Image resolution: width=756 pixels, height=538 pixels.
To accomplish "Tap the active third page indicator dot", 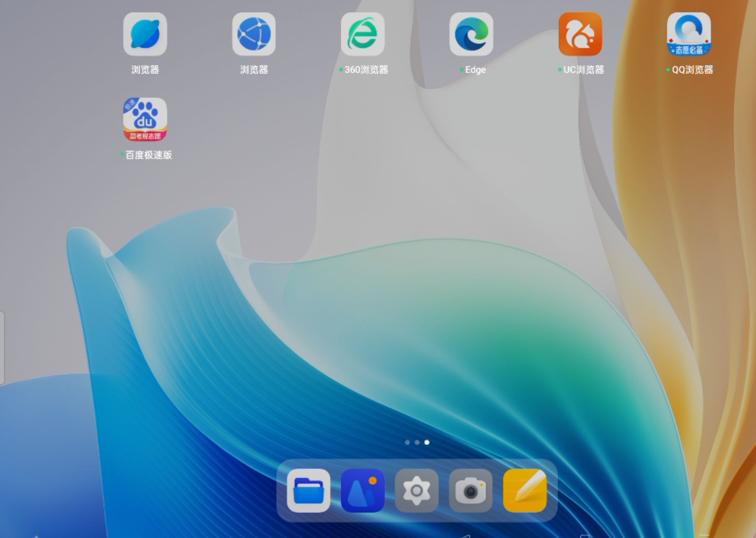I will [x=427, y=442].
